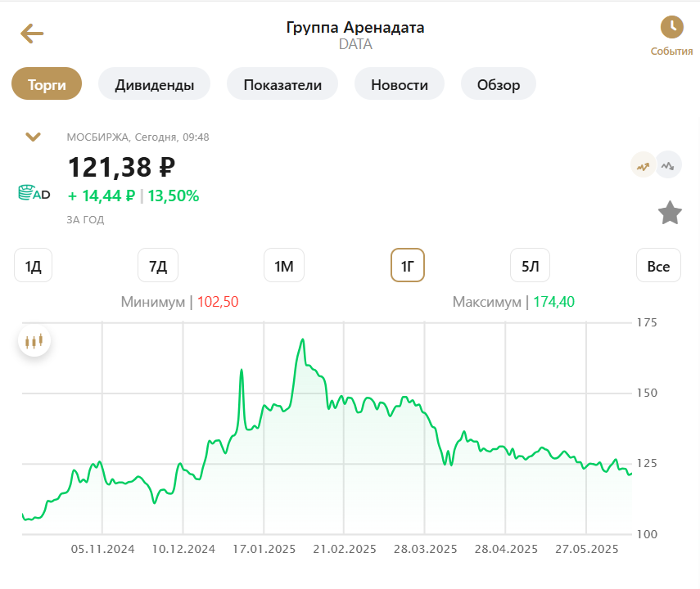
Task: Click the 121,38 ₽ price value
Action: click(121, 168)
